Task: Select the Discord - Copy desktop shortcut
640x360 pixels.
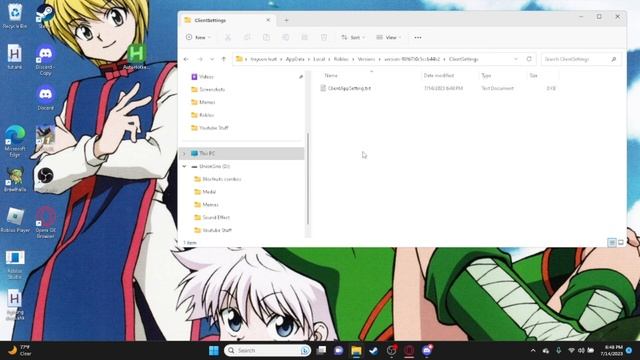Action: (x=45, y=60)
